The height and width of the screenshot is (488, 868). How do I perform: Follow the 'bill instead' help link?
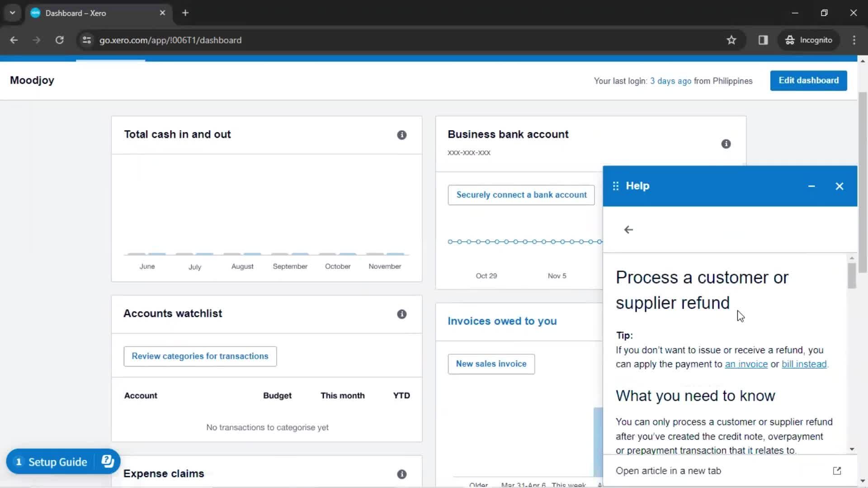pyautogui.click(x=804, y=364)
